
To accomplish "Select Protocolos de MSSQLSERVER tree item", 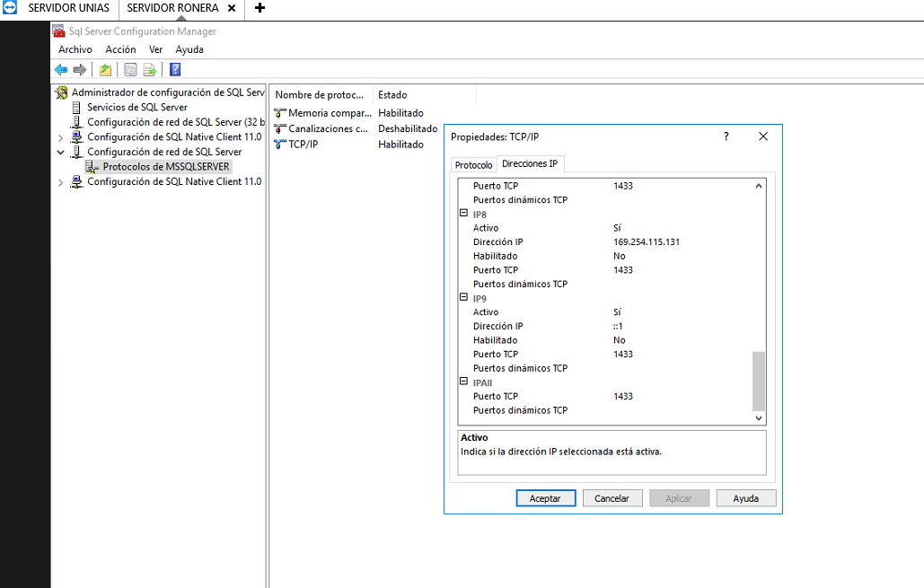I will [x=166, y=167].
